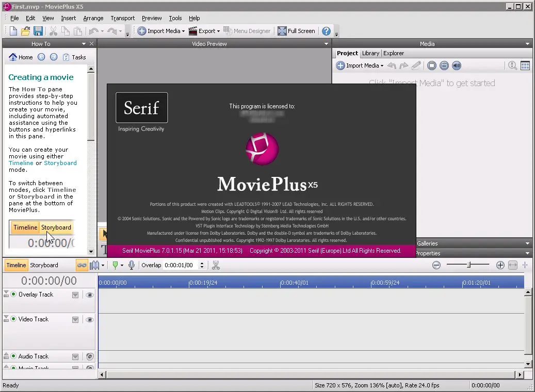535x392 pixels.
Task: Click Import Media in the Media pane
Action: pyautogui.click(x=360, y=66)
